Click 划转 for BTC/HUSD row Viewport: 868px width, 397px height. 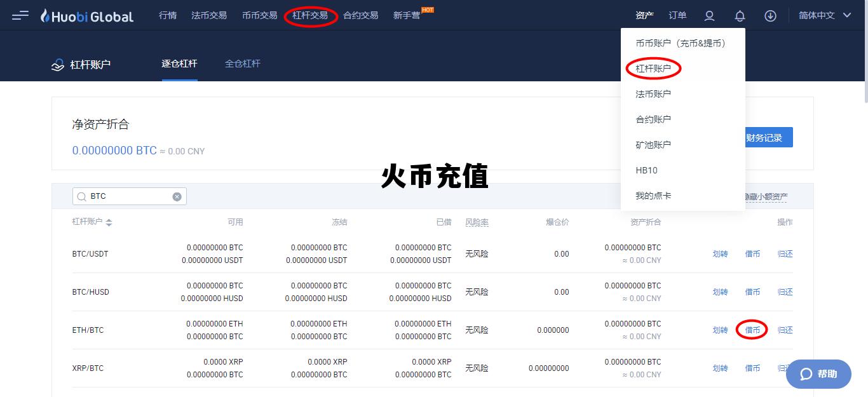[x=720, y=292]
